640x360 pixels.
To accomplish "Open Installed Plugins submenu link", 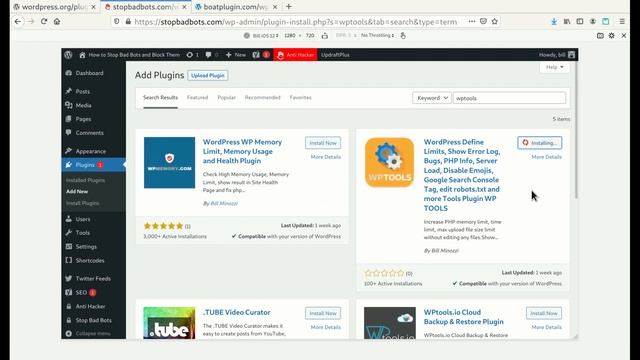I will click(x=85, y=180).
